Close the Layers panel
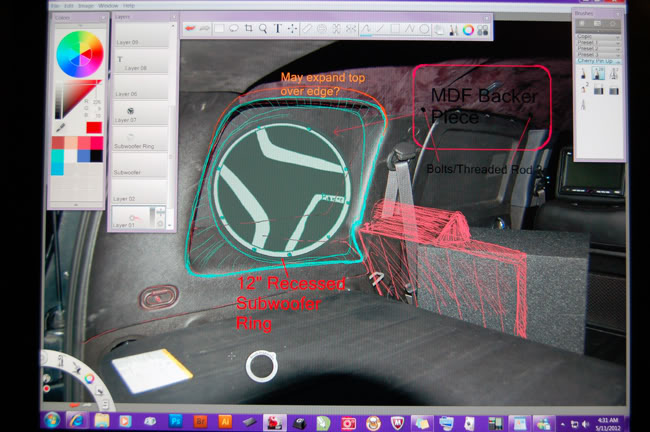 click(174, 17)
